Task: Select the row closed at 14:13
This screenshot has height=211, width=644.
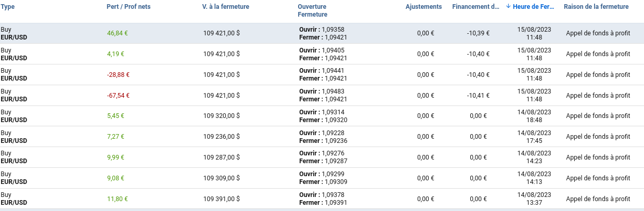Action: click(534, 178)
